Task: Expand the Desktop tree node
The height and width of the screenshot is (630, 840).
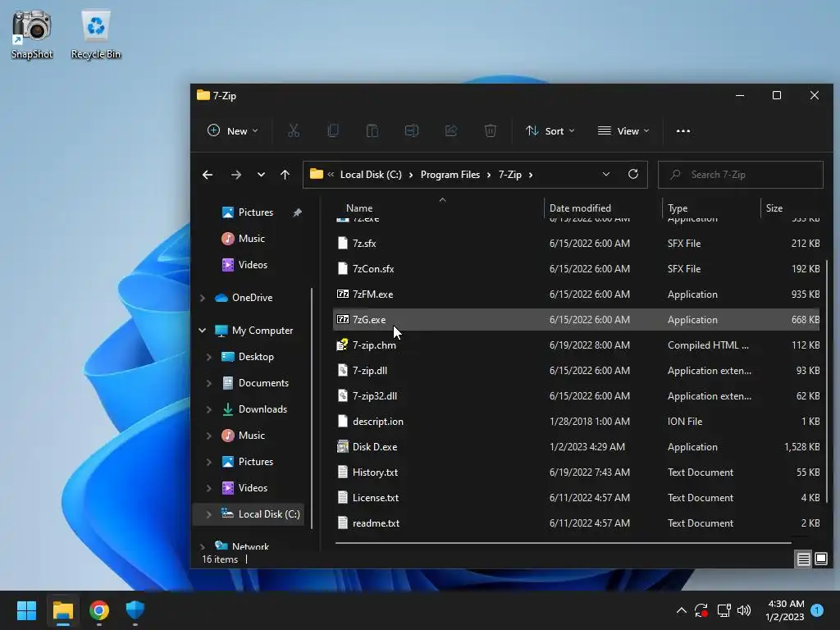Action: click(209, 357)
